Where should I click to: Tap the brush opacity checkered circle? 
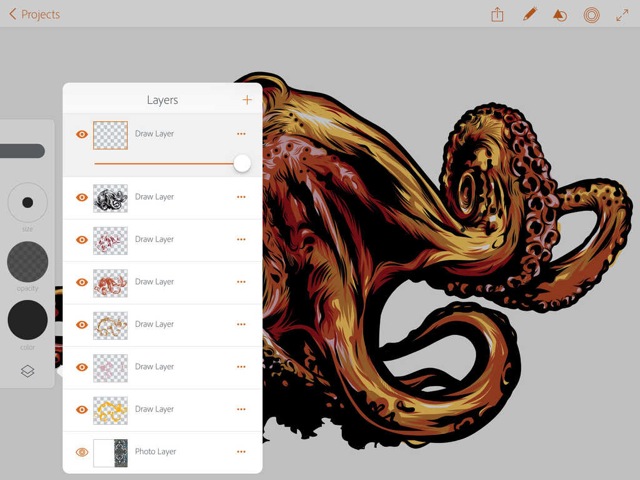27,261
